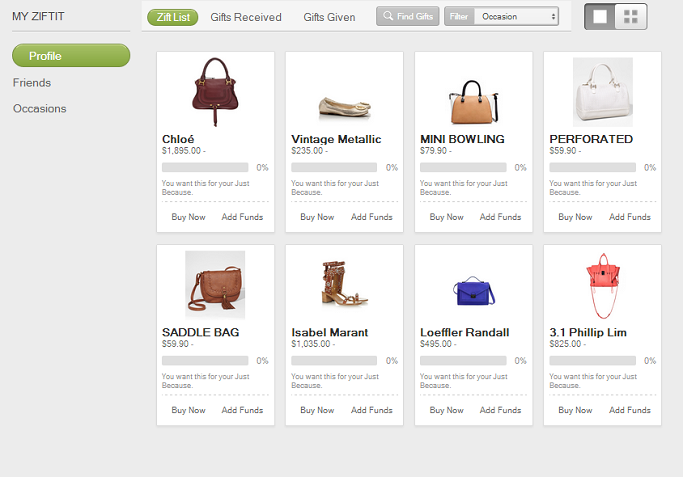The image size is (683, 477).
Task: Open Friends in the sidebar
Action: coord(32,83)
